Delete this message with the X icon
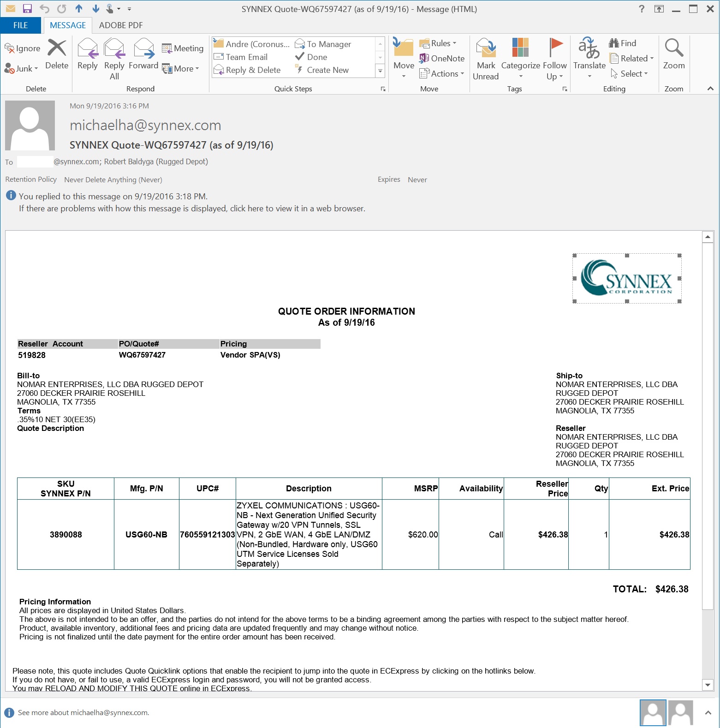This screenshot has height=728, width=720. click(x=57, y=54)
